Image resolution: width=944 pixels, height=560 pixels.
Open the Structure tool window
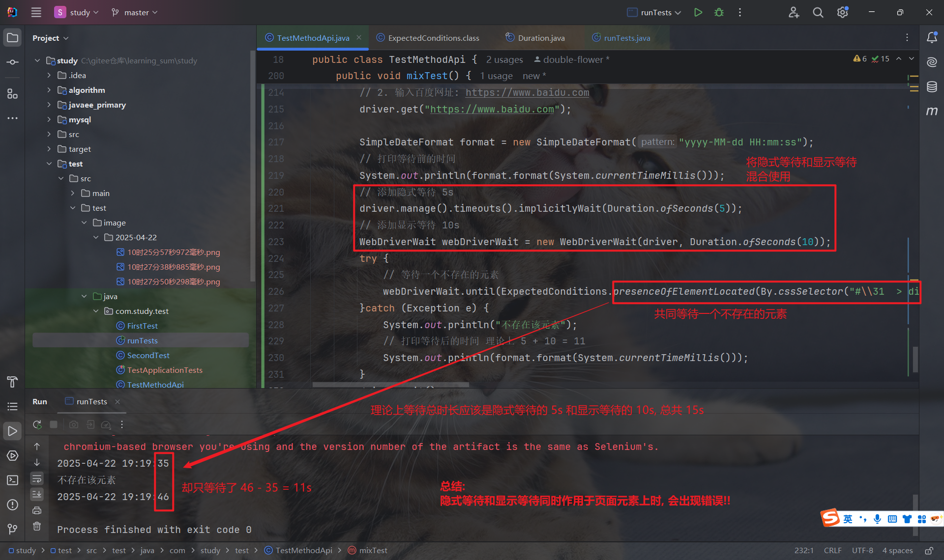13,94
